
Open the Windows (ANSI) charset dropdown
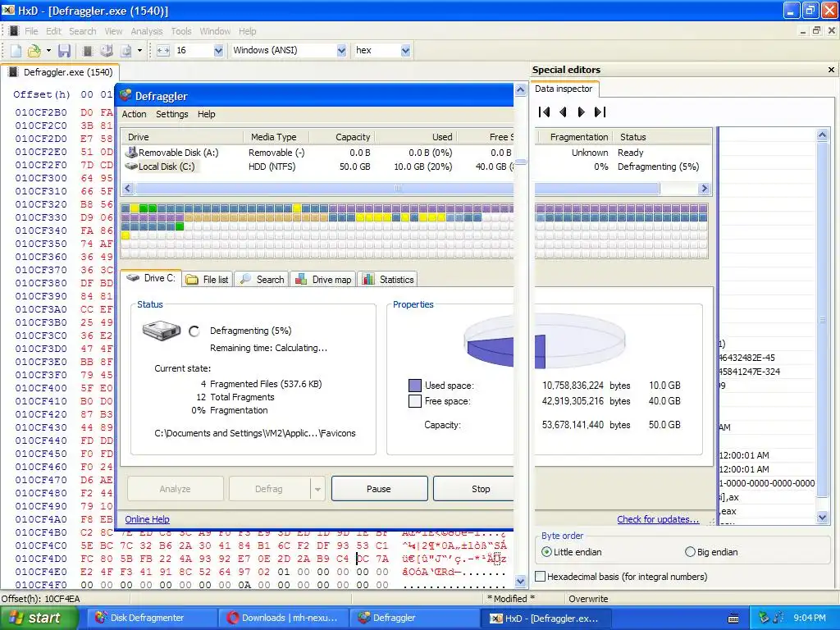coord(341,50)
